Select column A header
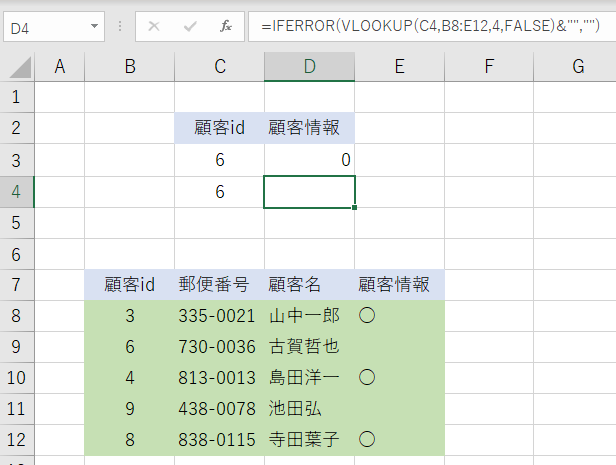The height and width of the screenshot is (465, 616). [x=60, y=66]
